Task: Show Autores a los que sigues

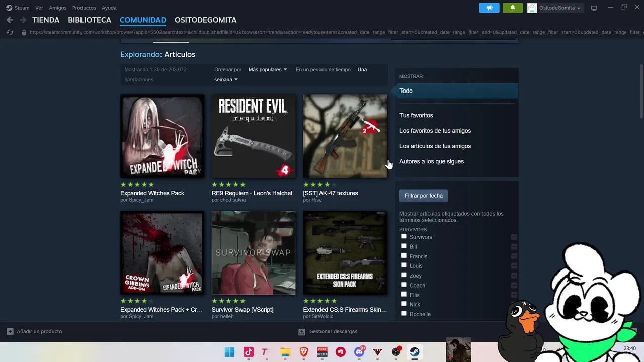Action: 432,161
